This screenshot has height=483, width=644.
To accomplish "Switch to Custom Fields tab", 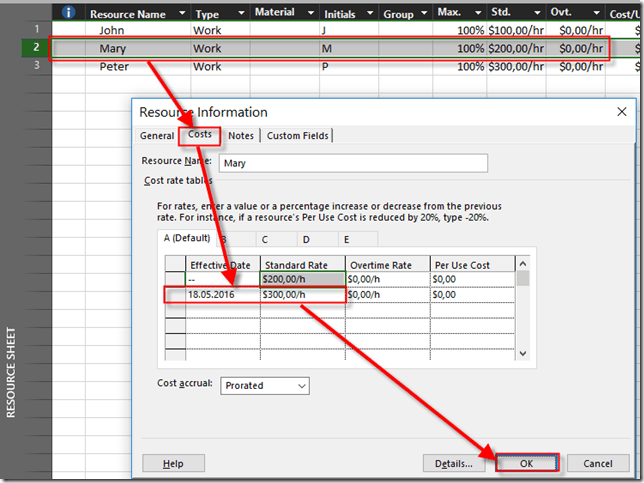I will [x=297, y=136].
